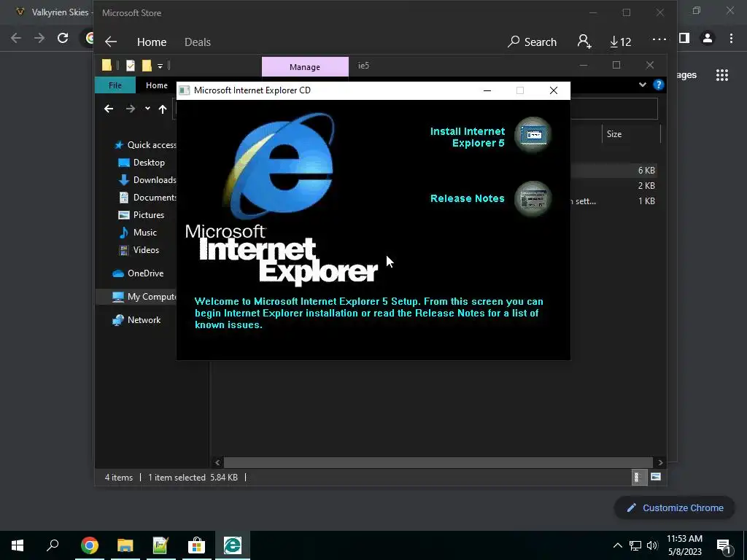Click Search in Microsoft Store
Screen dimensions: 747x560
[x=532, y=42]
